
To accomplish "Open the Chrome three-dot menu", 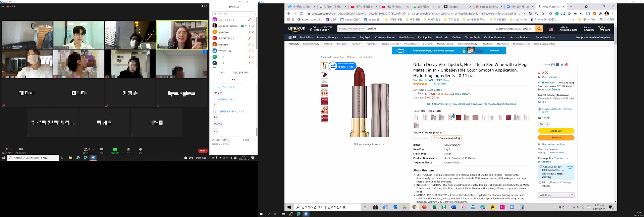I will tap(613, 14).
